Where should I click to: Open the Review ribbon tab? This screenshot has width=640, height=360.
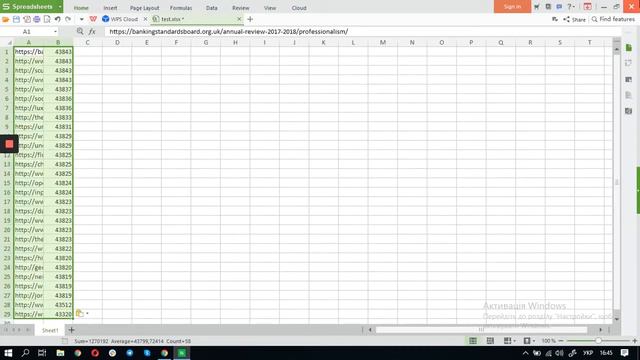coord(240,8)
